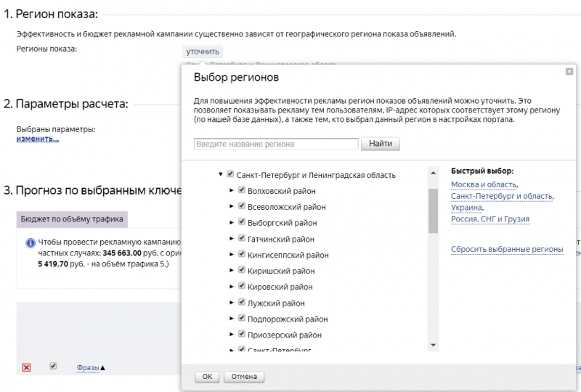Expand Выборгский район node
This screenshot has width=581, height=392.
232,222
